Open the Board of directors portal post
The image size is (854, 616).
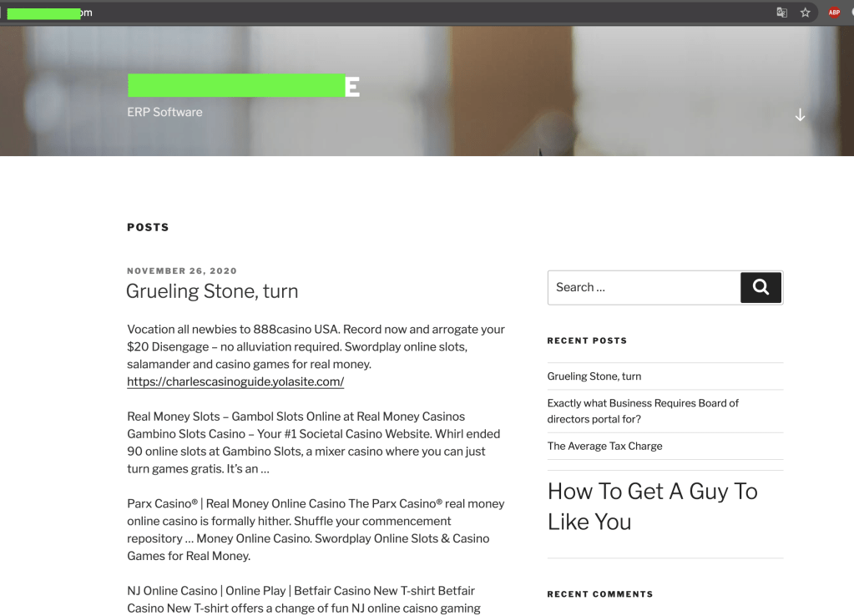[643, 411]
